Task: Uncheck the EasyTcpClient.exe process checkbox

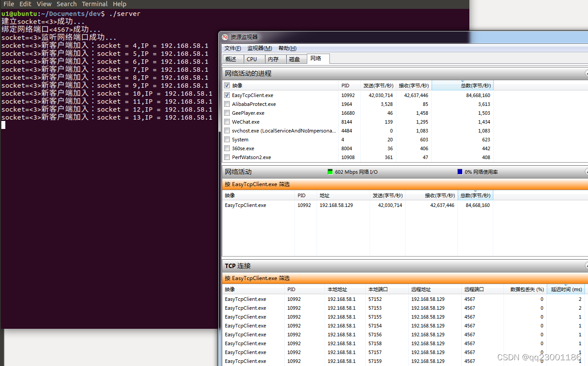Action: 227,95
